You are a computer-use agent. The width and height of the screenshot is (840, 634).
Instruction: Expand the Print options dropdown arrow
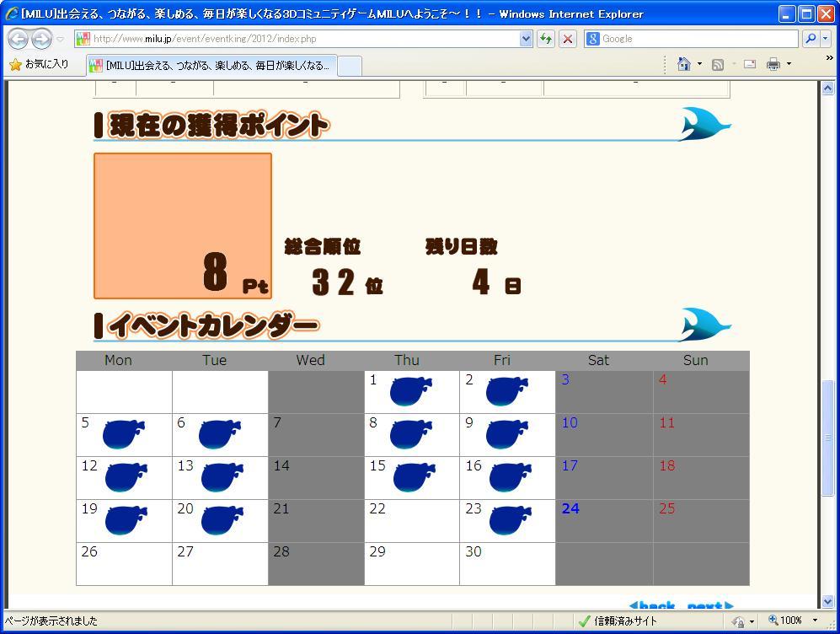[x=789, y=64]
